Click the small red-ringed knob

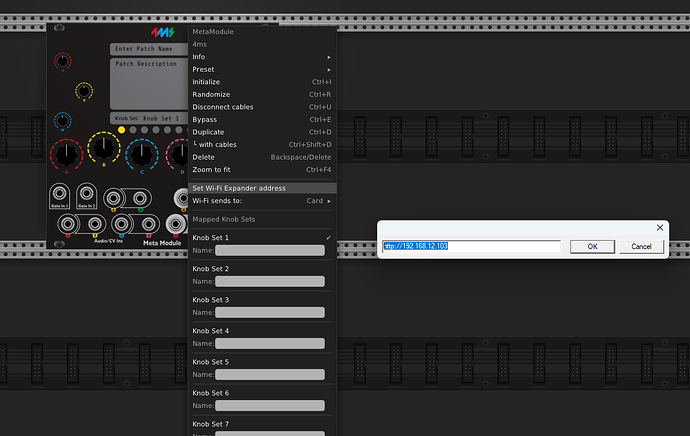coord(62,61)
